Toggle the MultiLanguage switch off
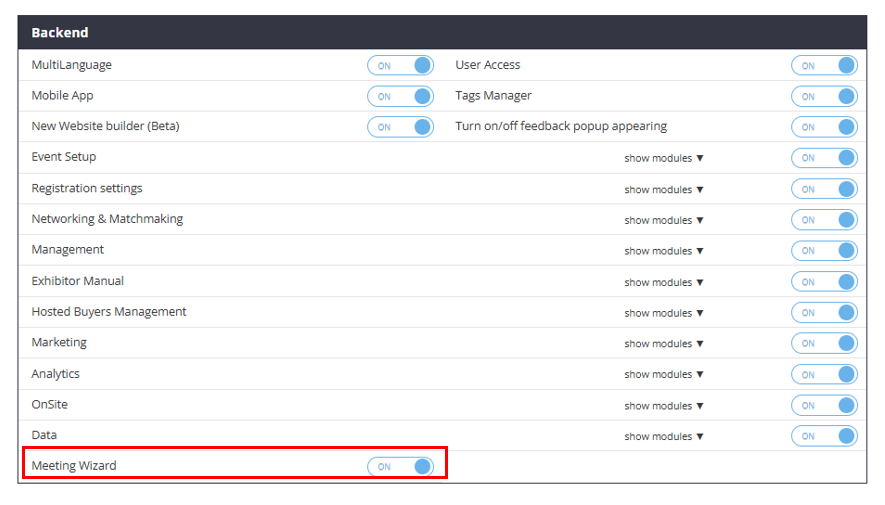 [x=400, y=66]
